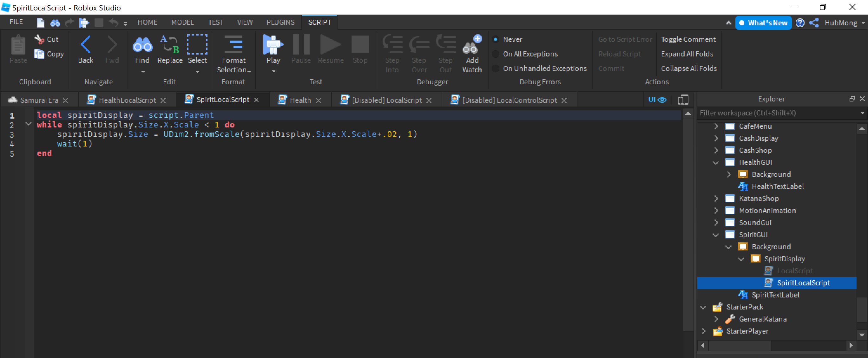Image resolution: width=868 pixels, height=358 pixels.
Task: Click the Select dashed-box tool
Action: [x=197, y=44]
